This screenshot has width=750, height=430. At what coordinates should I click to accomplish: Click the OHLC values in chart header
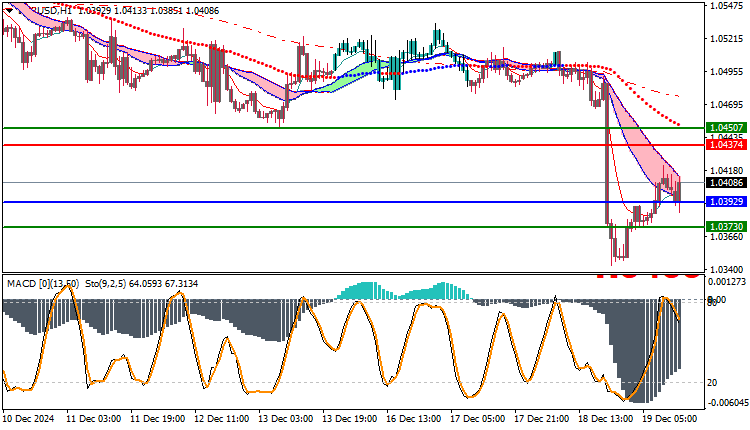coord(148,11)
